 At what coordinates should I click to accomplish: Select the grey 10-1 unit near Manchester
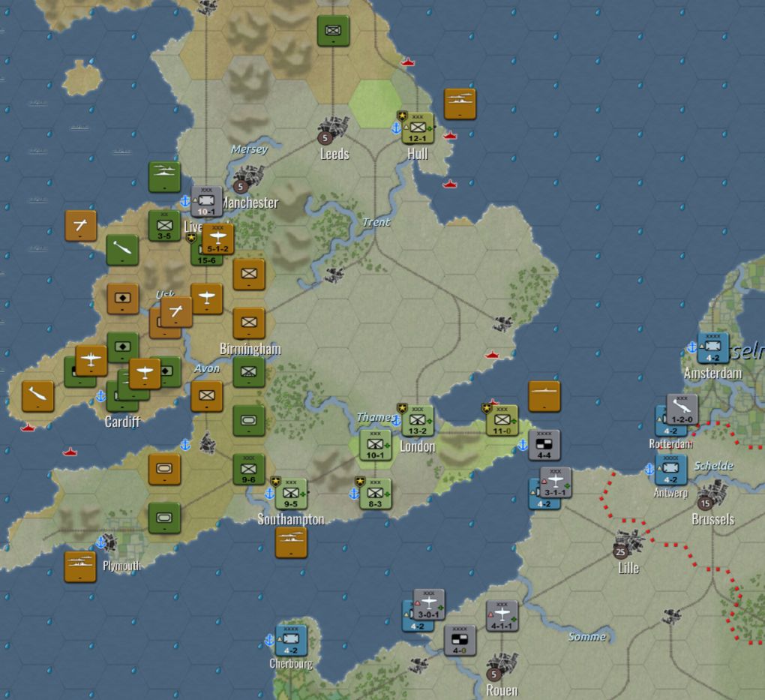pyautogui.click(x=206, y=201)
